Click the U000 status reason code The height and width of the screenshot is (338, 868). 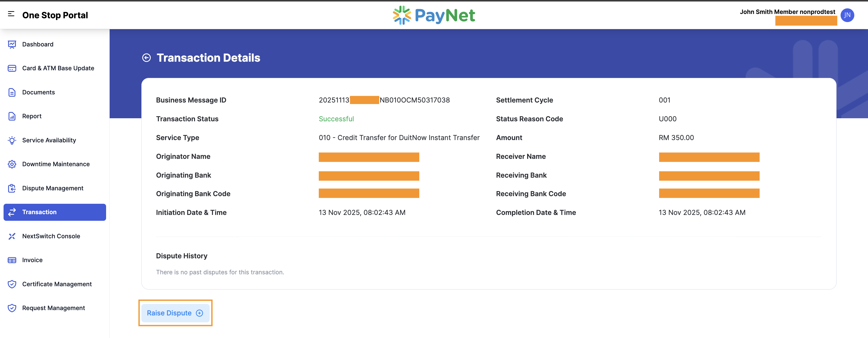[667, 119]
